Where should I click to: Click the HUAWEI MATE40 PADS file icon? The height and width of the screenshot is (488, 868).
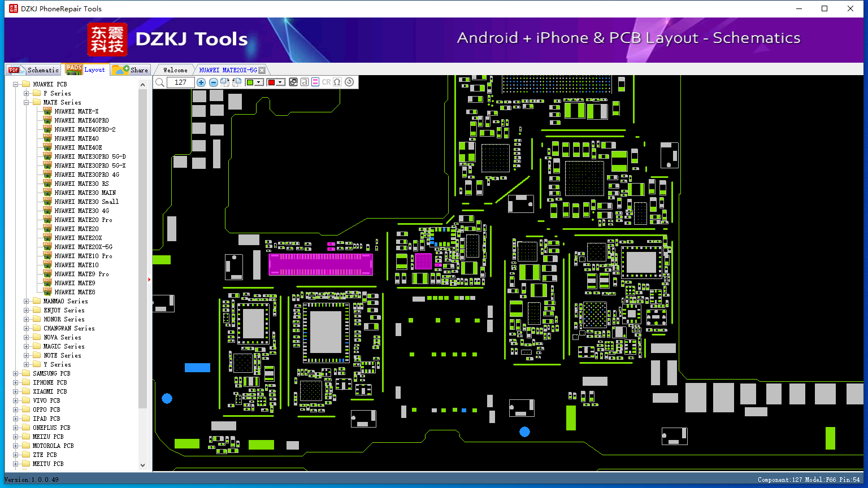point(47,138)
